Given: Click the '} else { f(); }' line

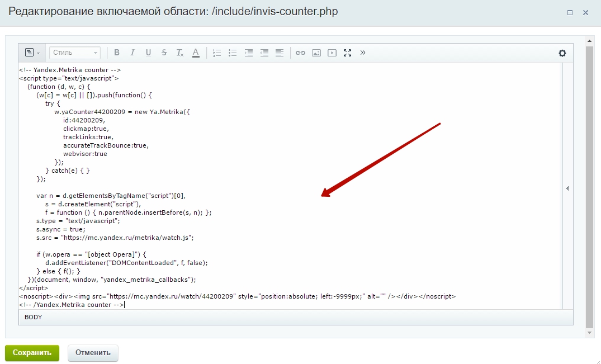Looking at the screenshot, I should click(x=58, y=271).
